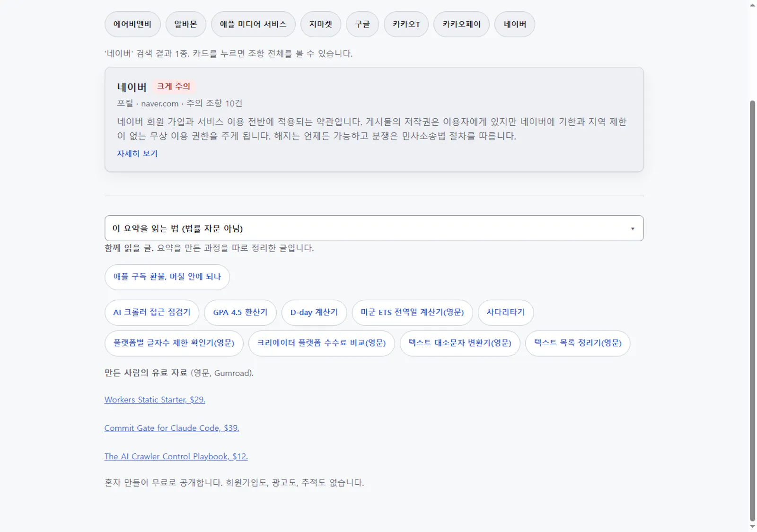Click the 크게 주의 warning badge

point(174,86)
